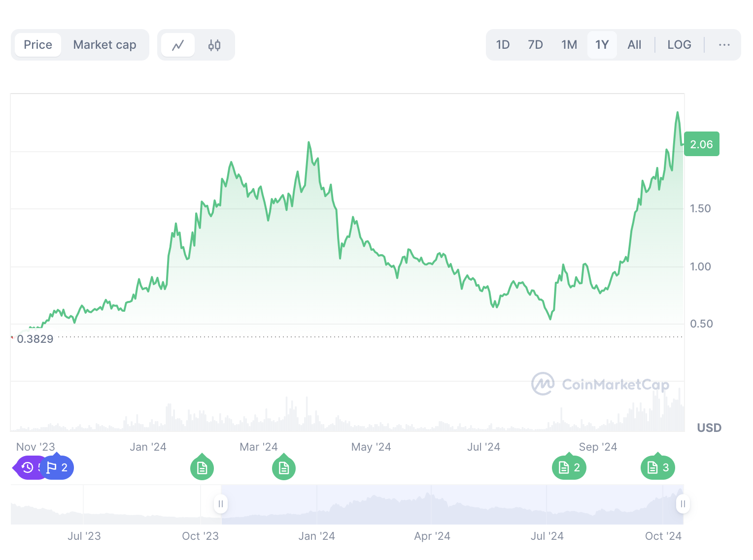Select the Price tab
Image resolution: width=753 pixels, height=560 pixels.
[x=38, y=45]
